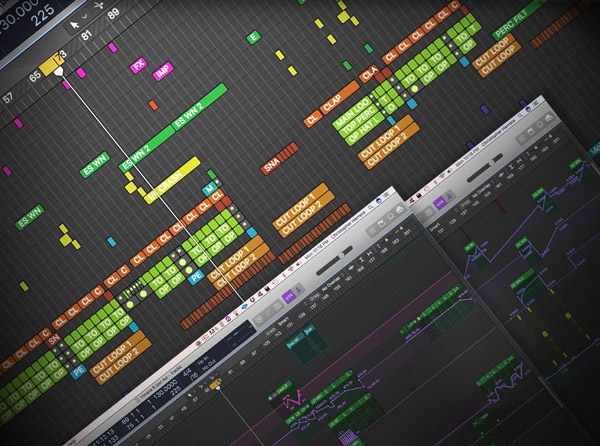The width and height of the screenshot is (600, 446).
Task: Click the 225 value in the large LCD display
Action: coord(42,16)
